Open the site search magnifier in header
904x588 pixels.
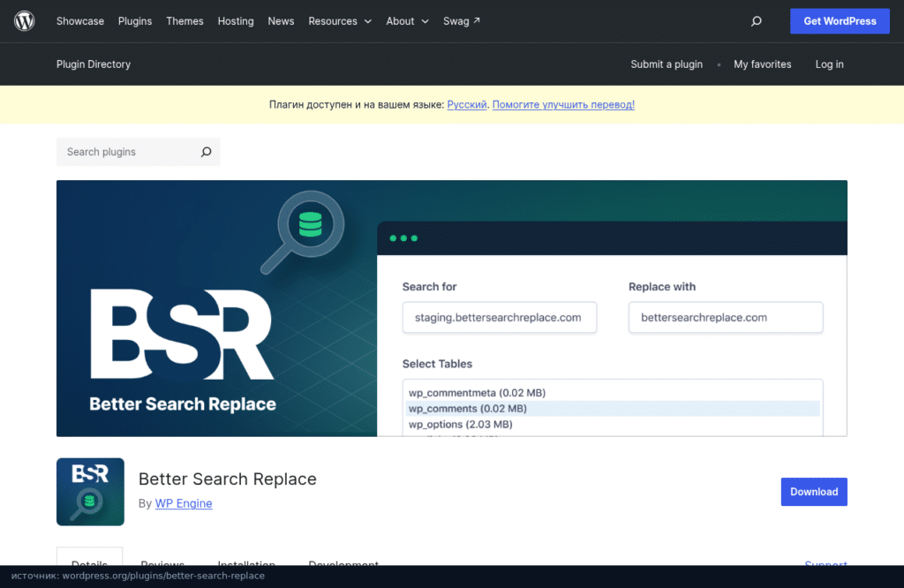pos(757,21)
